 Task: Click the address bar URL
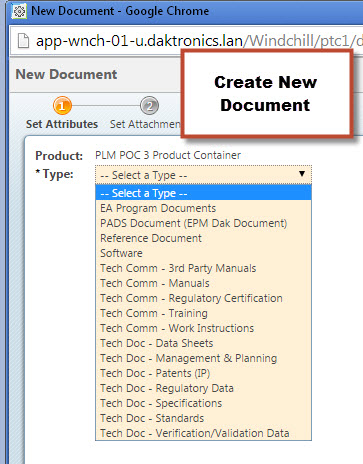tap(199, 41)
